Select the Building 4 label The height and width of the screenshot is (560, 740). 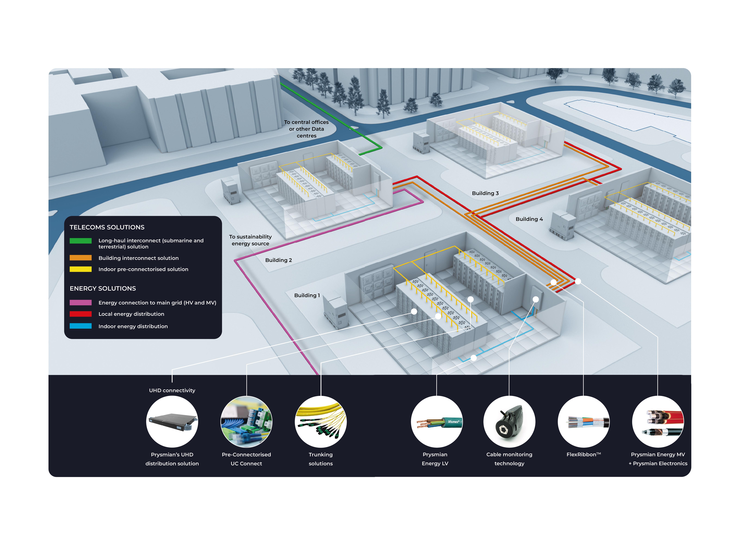[530, 219]
